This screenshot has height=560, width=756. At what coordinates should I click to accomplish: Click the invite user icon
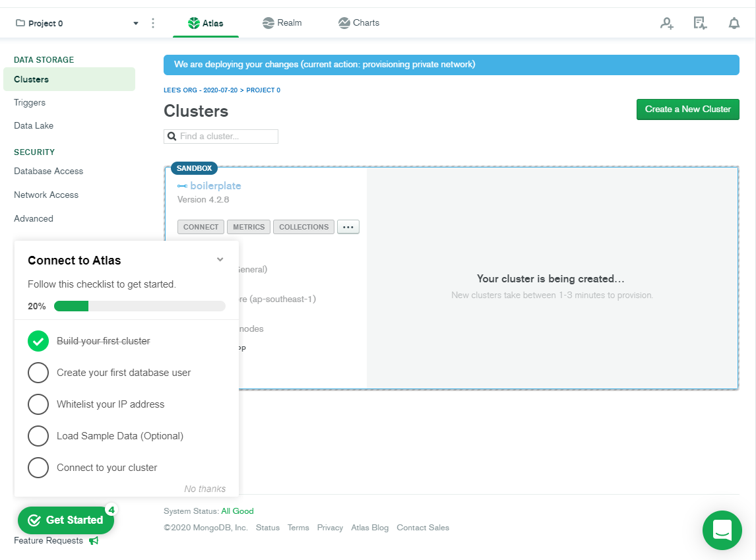(667, 23)
